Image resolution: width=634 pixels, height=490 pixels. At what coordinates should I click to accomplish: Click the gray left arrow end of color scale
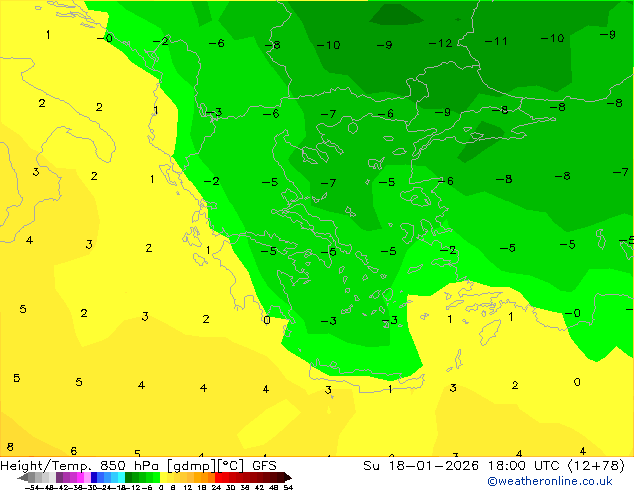pos(22,478)
